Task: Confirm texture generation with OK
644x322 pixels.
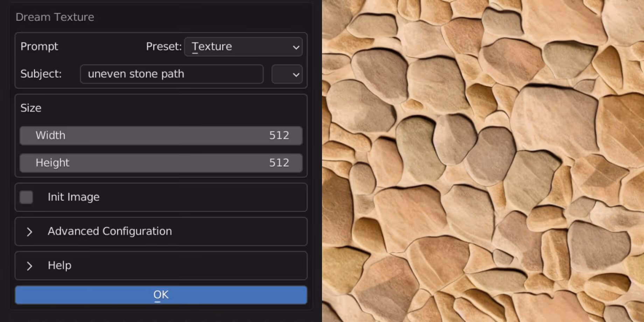Action: pos(161,295)
